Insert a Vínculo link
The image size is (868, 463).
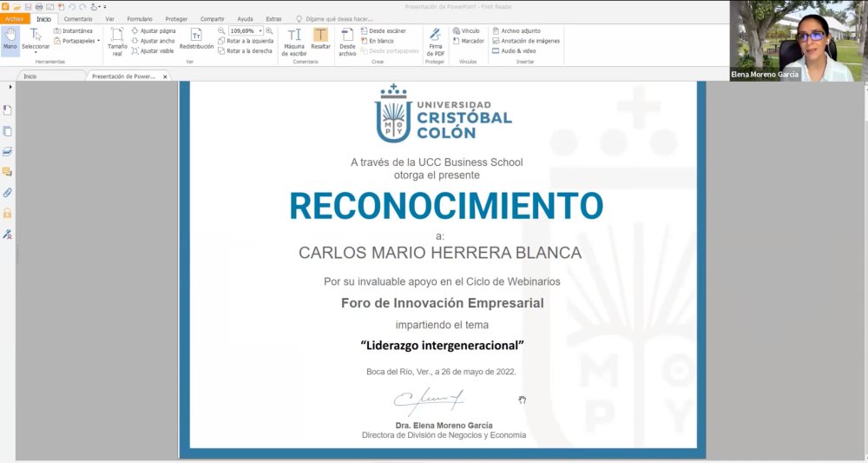coord(465,31)
